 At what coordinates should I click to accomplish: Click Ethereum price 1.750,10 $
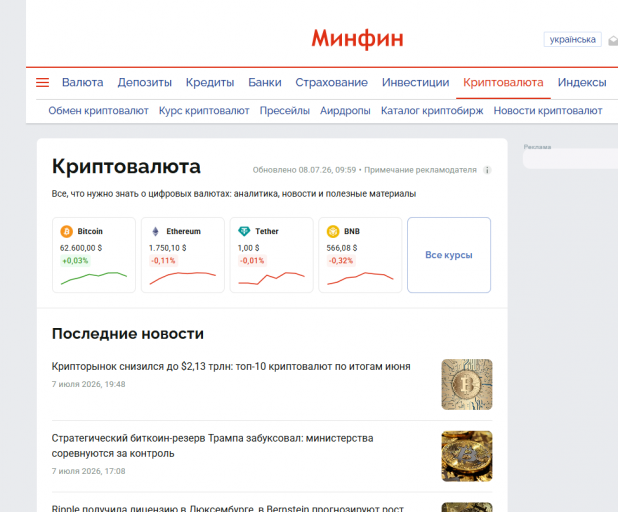(168, 248)
